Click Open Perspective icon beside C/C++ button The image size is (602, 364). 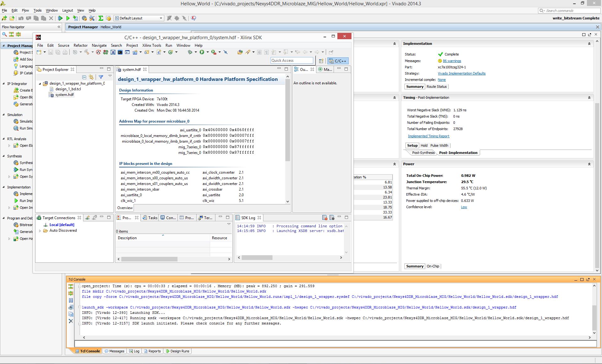321,61
